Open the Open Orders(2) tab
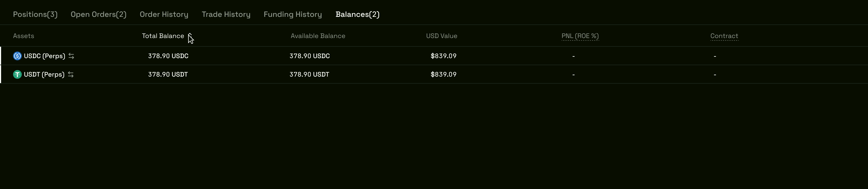The height and width of the screenshot is (189, 868). (98, 14)
